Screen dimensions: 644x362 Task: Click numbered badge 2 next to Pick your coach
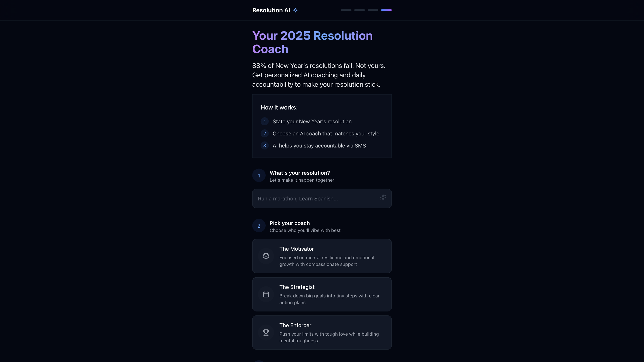pos(259,226)
